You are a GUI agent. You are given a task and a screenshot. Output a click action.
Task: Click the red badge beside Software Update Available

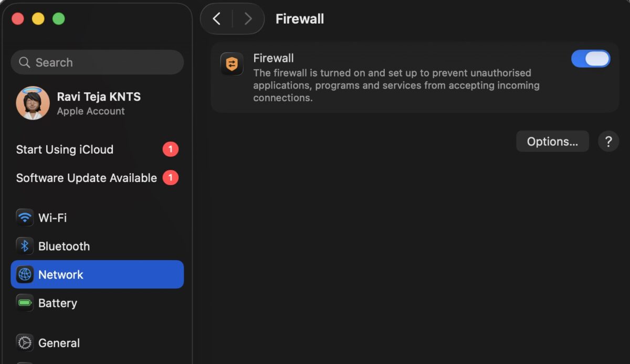click(x=170, y=178)
